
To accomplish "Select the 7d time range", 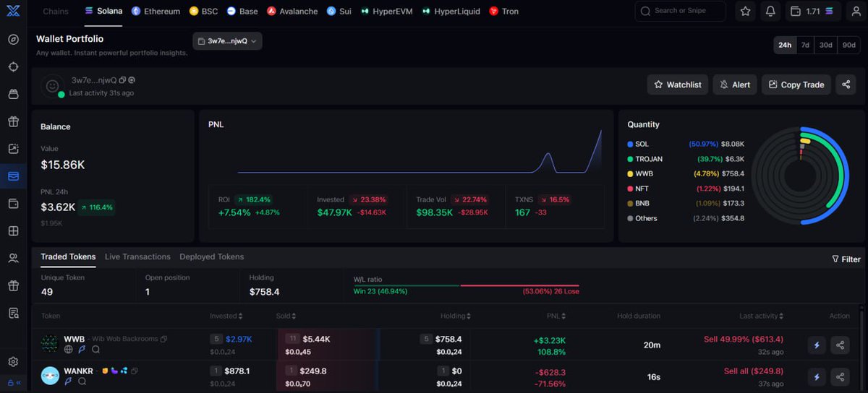I will 805,45.
